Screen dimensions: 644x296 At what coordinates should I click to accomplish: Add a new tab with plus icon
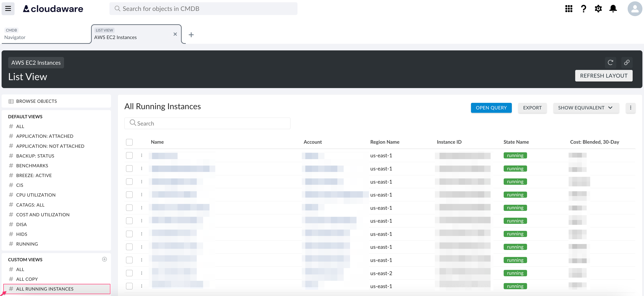(x=191, y=35)
